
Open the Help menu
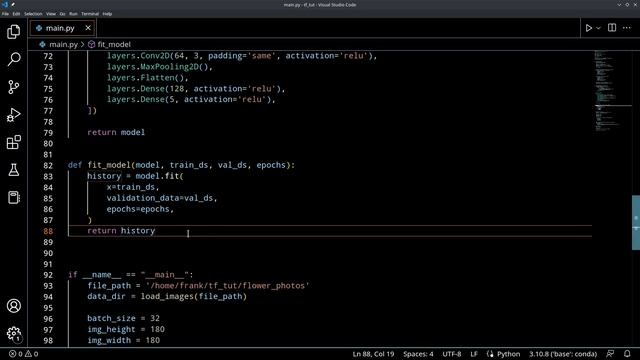(107, 13)
